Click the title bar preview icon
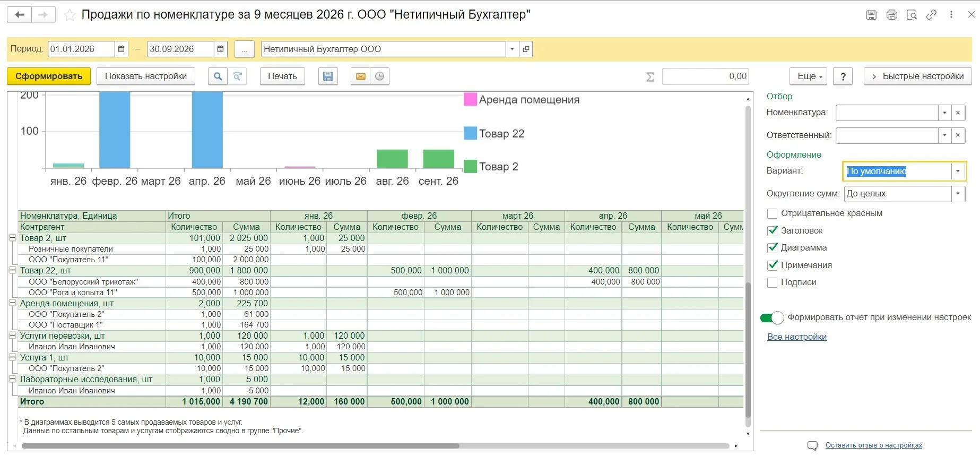The height and width of the screenshot is (456, 980). point(912,15)
